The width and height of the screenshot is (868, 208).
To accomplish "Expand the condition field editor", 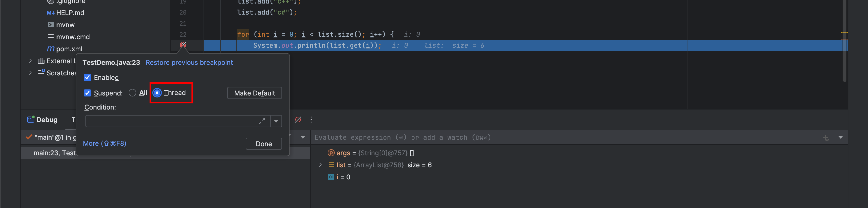I will 262,121.
